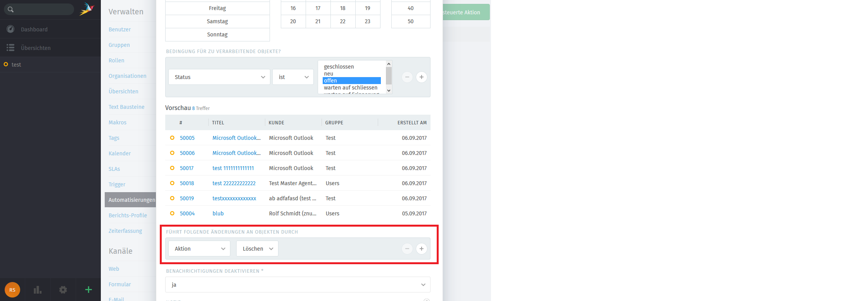Viewport: 868px width, 301px height.
Task: Open Web under Kanäle
Action: 114,269
